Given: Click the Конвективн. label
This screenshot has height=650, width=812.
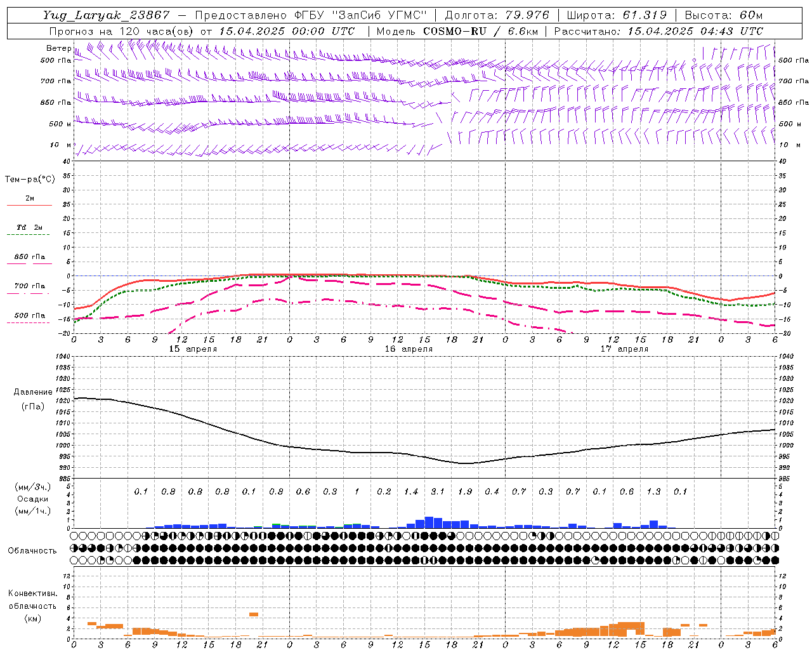Looking at the screenshot, I should click(x=32, y=594).
